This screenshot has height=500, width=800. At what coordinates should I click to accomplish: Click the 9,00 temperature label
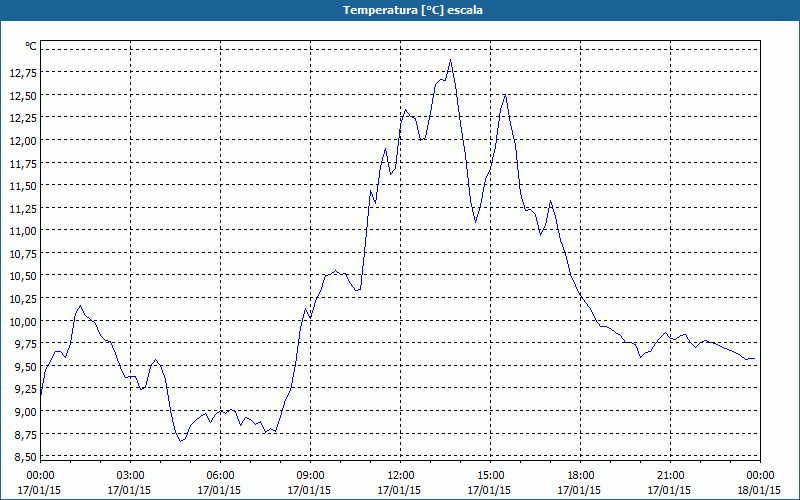tap(26, 412)
